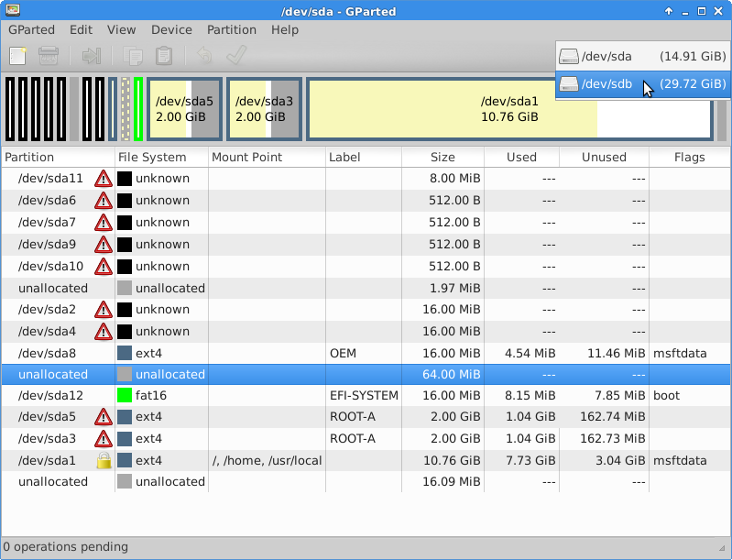Select /dev/sda5 block in disk map
The height and width of the screenshot is (560, 732).
point(184,109)
